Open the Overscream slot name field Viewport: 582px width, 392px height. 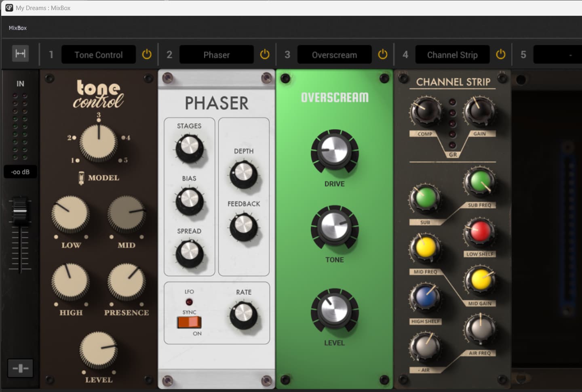335,55
